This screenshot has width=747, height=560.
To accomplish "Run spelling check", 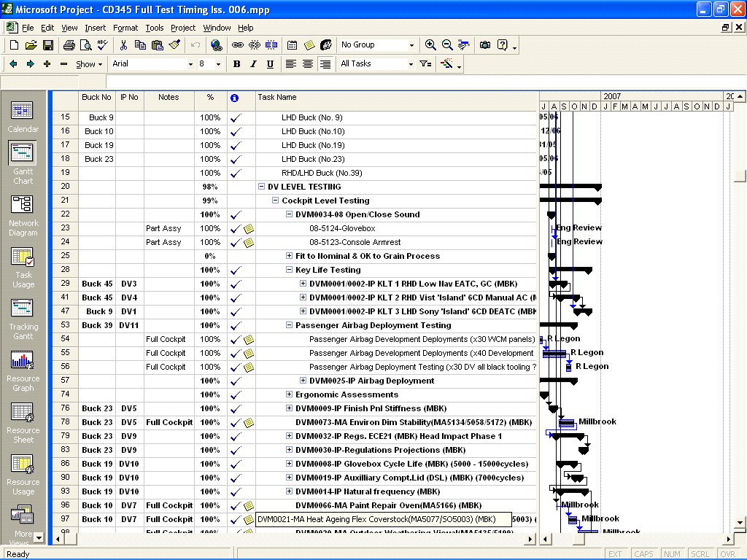I will (x=102, y=44).
